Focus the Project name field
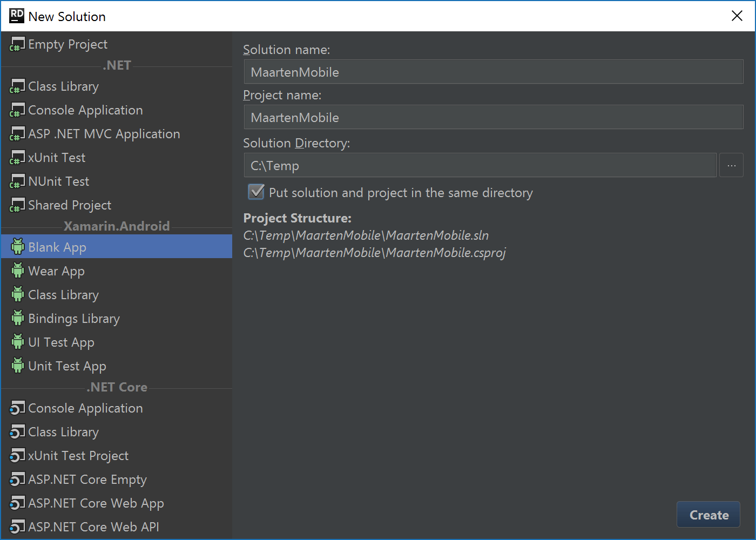756x540 pixels. point(494,117)
